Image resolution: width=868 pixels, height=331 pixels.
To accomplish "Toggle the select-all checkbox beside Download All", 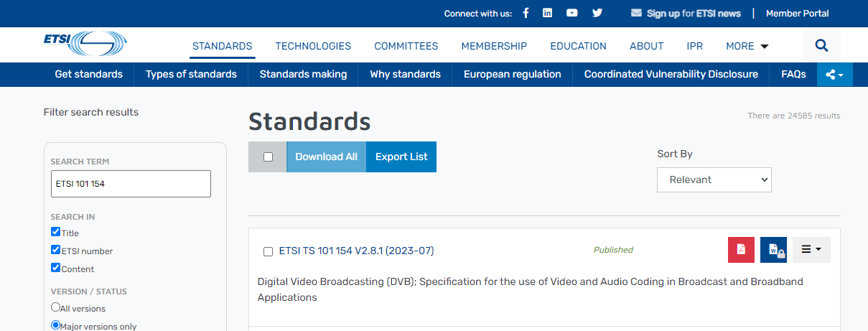I will (x=268, y=157).
